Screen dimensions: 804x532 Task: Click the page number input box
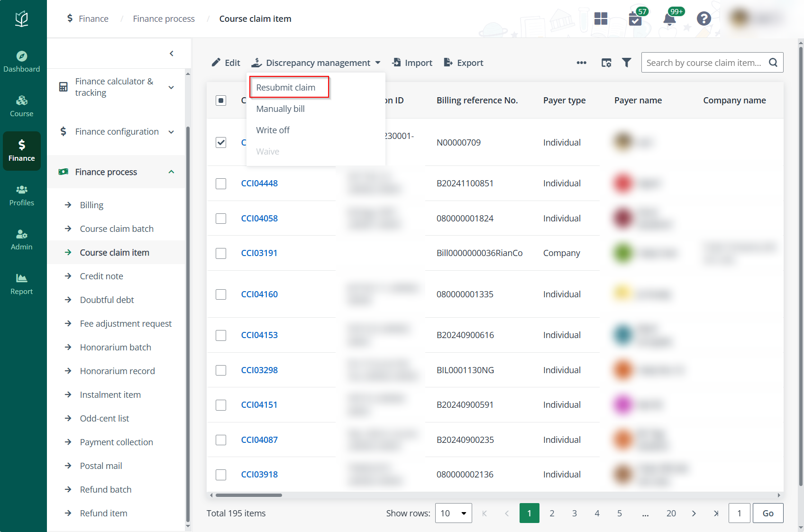click(739, 514)
